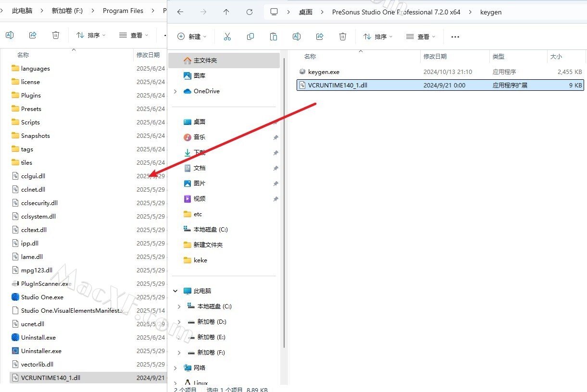Click the pin icon next to 音乐
This screenshot has width=587, height=392.
point(275,137)
